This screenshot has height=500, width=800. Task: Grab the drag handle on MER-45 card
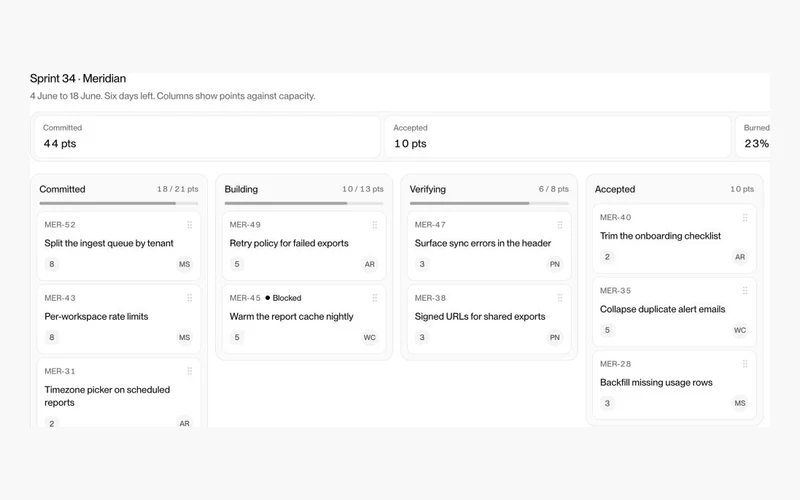coord(374,298)
